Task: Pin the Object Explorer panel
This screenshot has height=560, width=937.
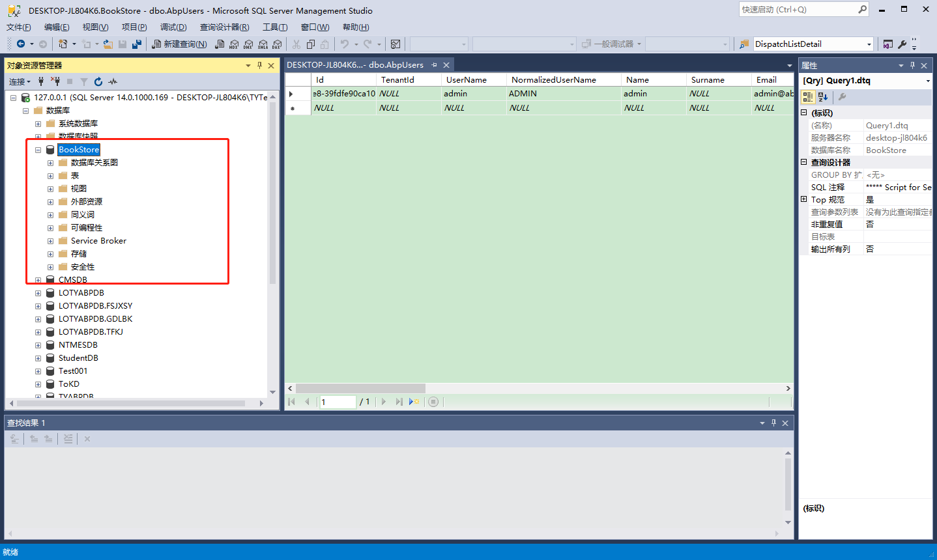Action: pyautogui.click(x=259, y=65)
